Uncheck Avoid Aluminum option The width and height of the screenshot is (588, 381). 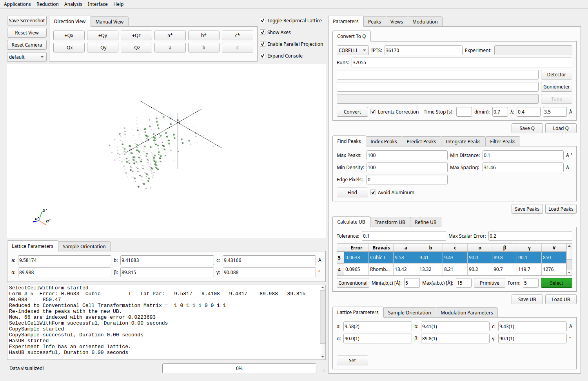[x=373, y=192]
